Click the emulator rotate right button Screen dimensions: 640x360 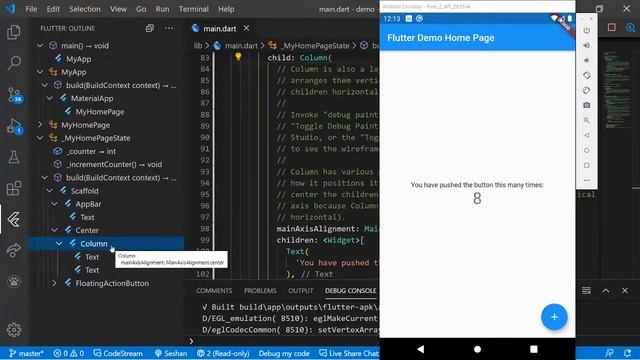[x=587, y=90]
